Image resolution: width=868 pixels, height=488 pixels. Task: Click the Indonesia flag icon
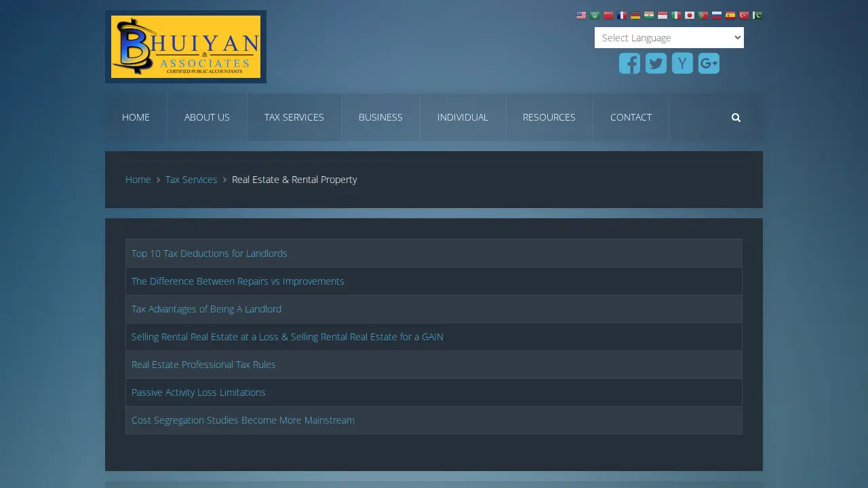click(663, 15)
